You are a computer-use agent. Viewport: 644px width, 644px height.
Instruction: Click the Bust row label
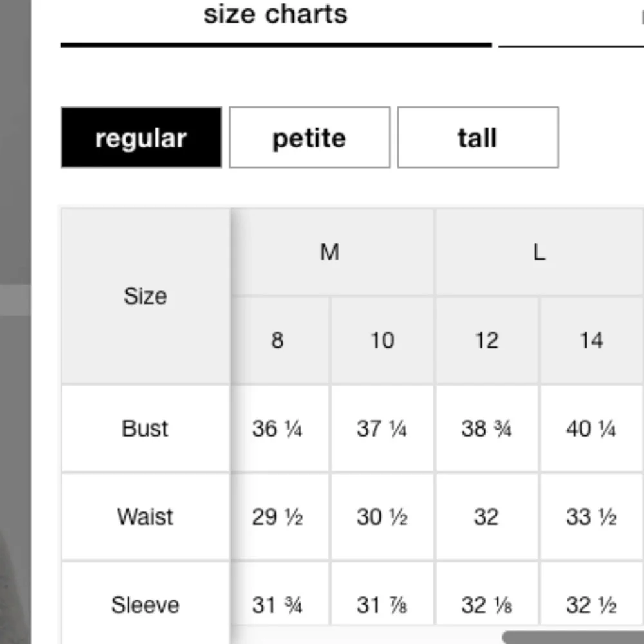pos(145,428)
